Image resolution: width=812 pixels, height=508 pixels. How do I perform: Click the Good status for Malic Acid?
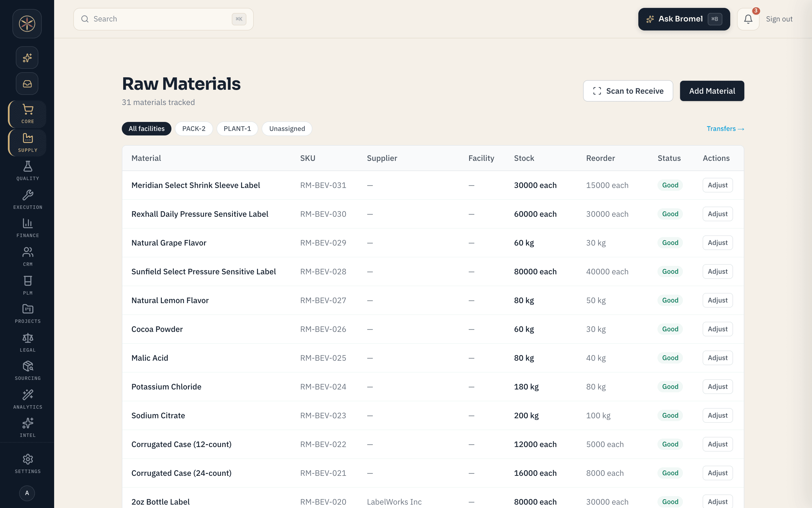click(670, 358)
